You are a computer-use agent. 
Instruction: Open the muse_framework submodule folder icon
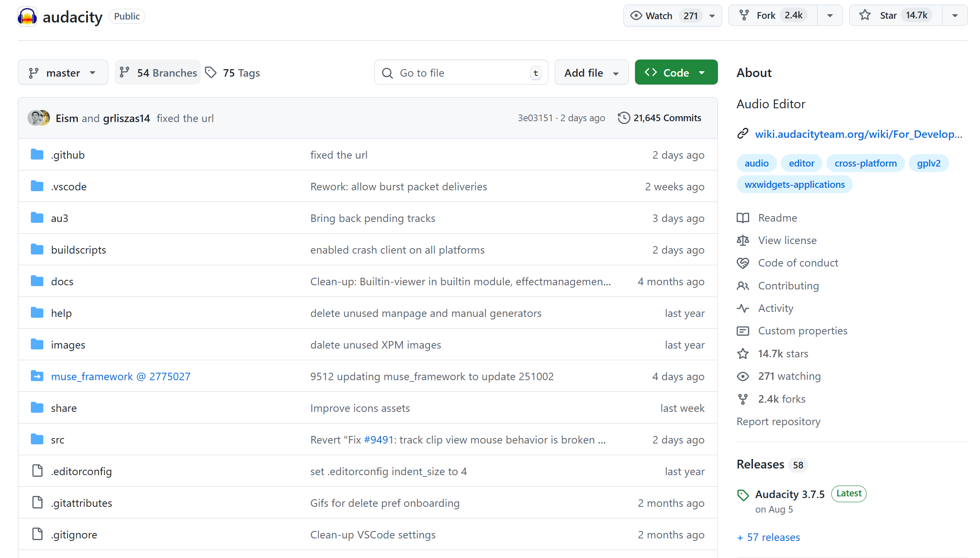pos(37,376)
